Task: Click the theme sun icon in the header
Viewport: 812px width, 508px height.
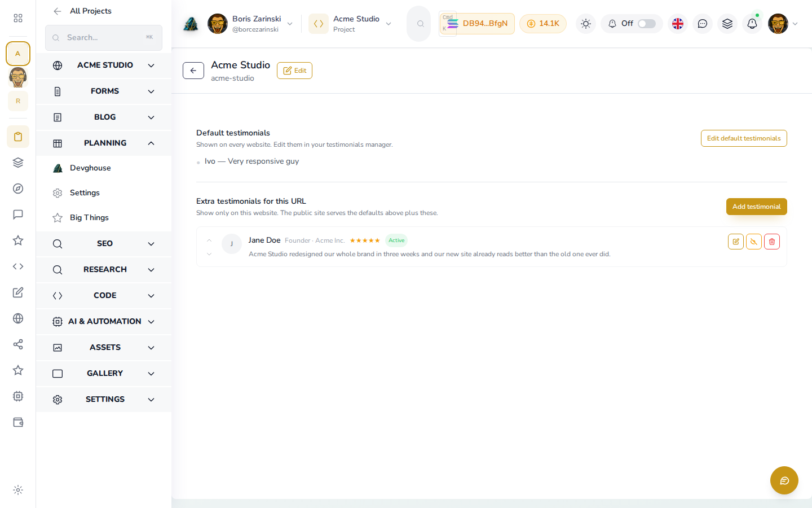Action: tap(586, 24)
